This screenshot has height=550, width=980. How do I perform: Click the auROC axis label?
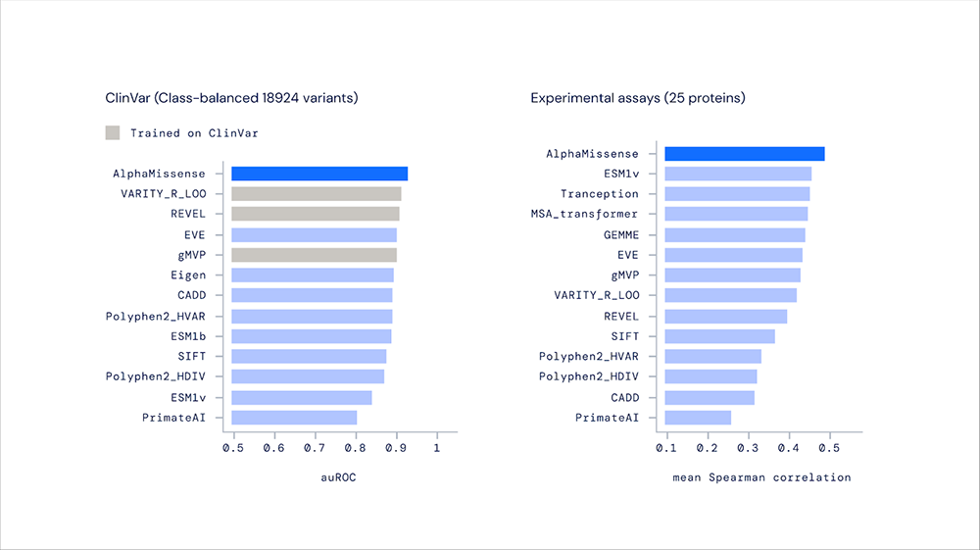coord(337,477)
